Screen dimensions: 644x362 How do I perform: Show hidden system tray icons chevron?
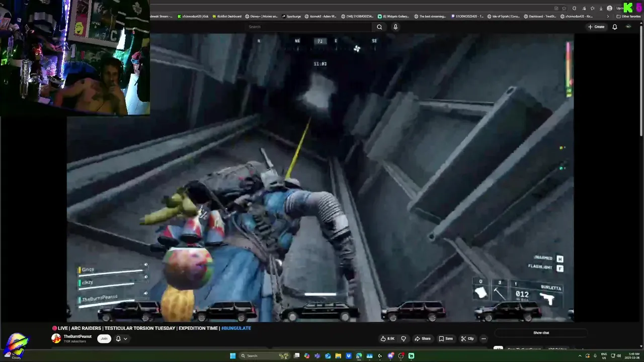(x=580, y=356)
